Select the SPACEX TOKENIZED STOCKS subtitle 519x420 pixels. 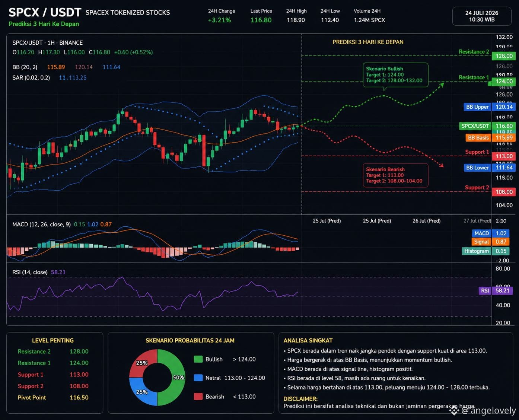128,13
